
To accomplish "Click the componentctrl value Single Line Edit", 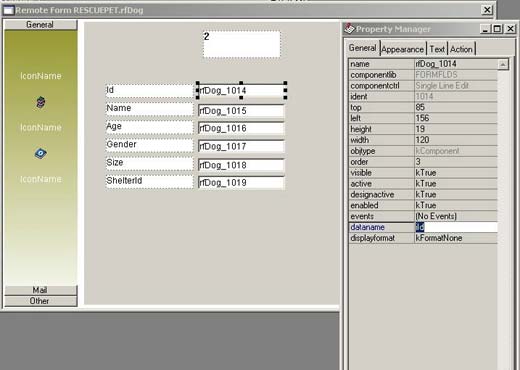I will point(456,86).
